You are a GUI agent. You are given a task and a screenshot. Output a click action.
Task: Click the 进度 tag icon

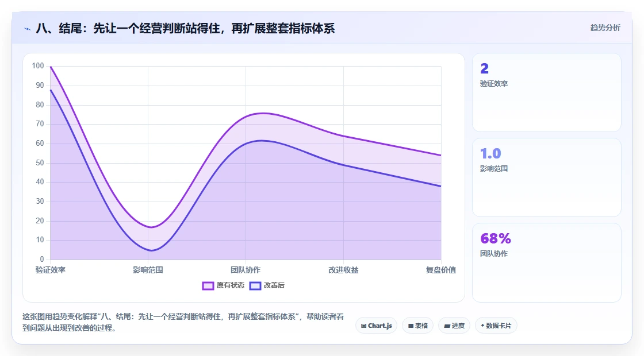[447, 326]
